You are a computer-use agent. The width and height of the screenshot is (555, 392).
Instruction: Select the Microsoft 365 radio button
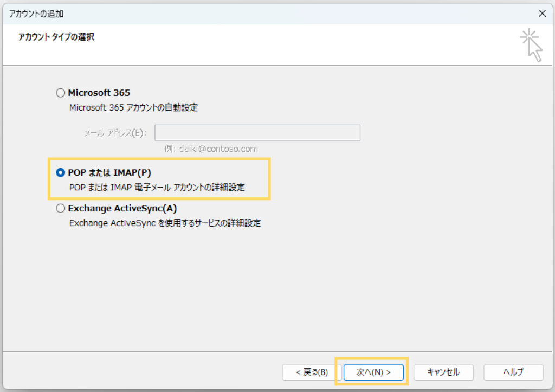(60, 93)
